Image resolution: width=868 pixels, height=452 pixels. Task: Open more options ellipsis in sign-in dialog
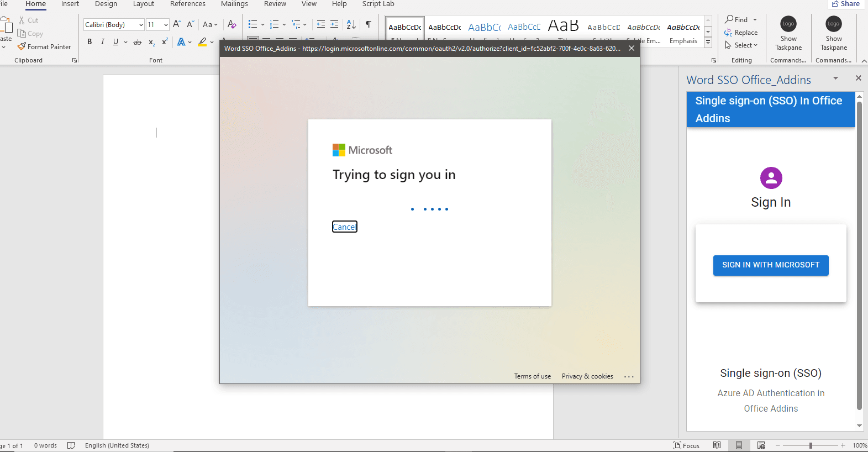click(629, 376)
